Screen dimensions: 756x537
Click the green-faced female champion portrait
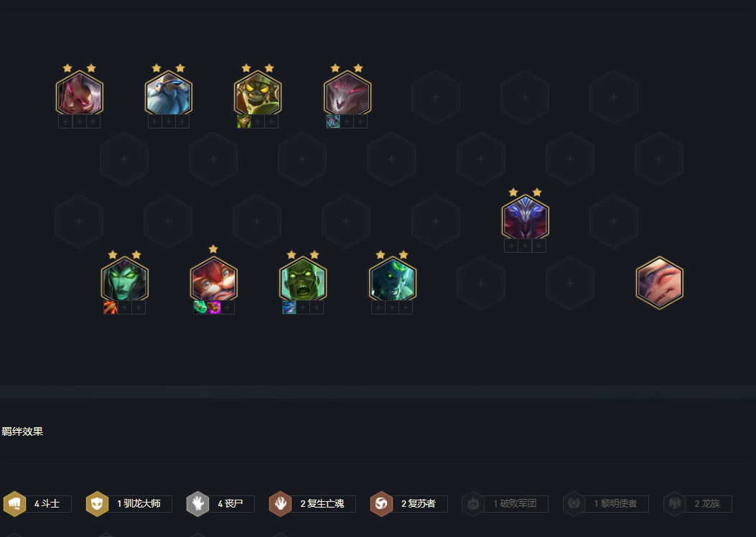pos(124,280)
